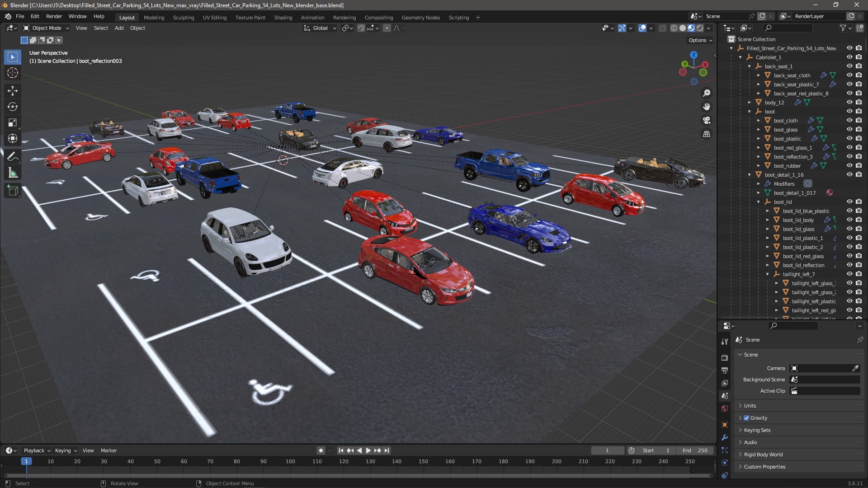868x488 pixels.
Task: Expand the body_12 tree node
Action: click(x=749, y=103)
